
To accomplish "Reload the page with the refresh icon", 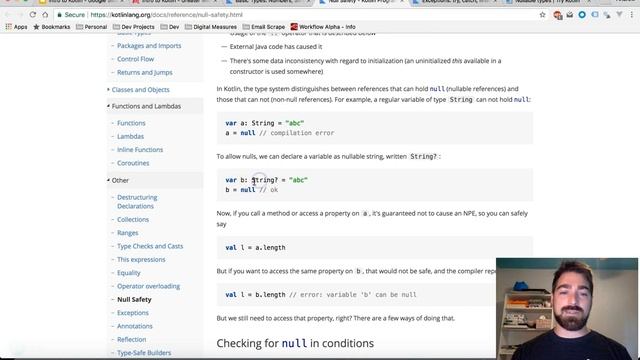I will [33, 15].
